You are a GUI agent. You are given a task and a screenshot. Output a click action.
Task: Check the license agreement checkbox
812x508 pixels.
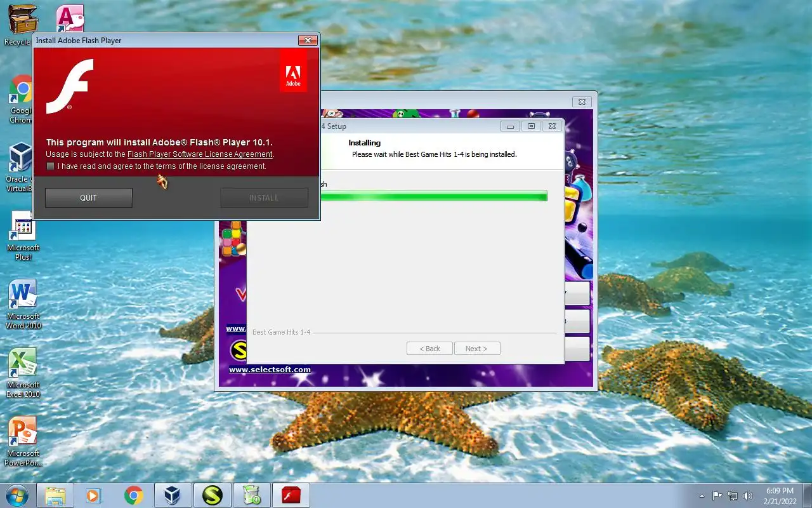coord(51,166)
